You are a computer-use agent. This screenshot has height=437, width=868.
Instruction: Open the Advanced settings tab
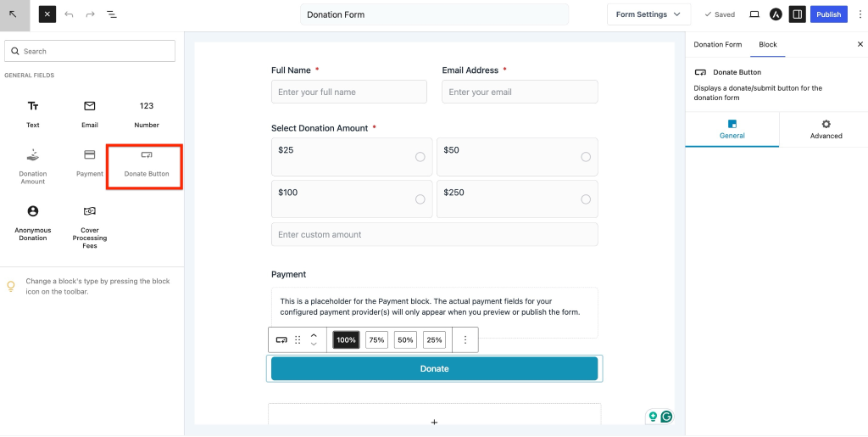coord(826,130)
